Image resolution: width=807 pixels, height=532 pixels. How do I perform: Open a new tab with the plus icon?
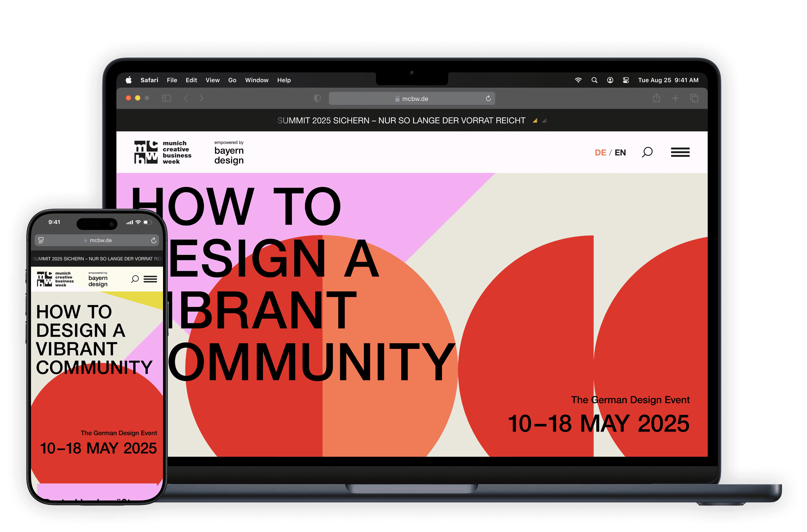pyautogui.click(x=675, y=98)
